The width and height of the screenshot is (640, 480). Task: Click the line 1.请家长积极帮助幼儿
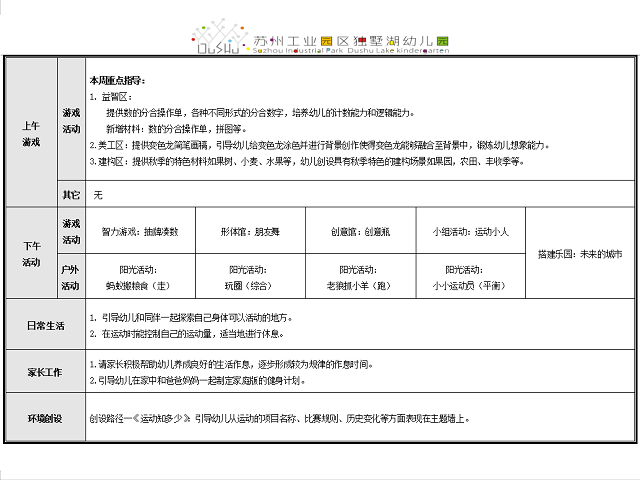[231, 364]
